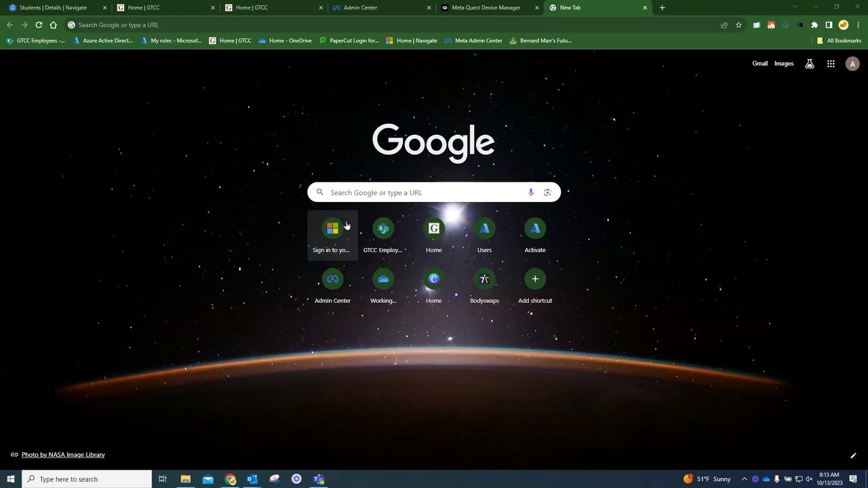Open Search Labs flask icon
The image size is (868, 488).
pos(809,64)
